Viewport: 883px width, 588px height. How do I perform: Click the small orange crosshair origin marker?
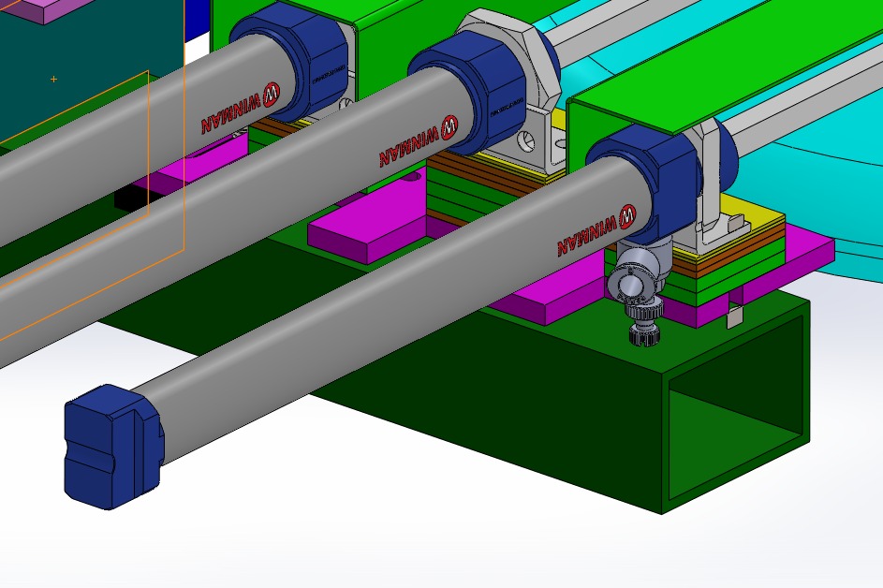pos(53,80)
